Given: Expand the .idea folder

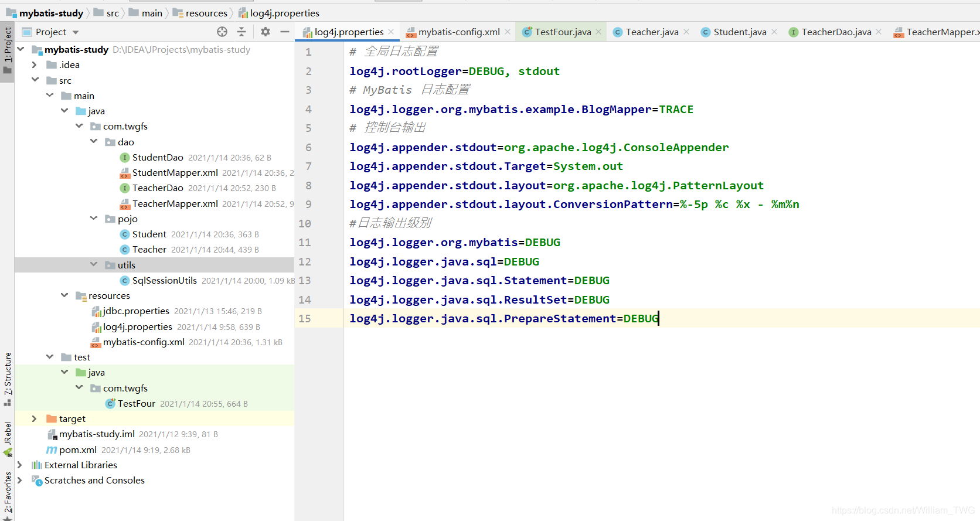Looking at the screenshot, I should (x=35, y=64).
